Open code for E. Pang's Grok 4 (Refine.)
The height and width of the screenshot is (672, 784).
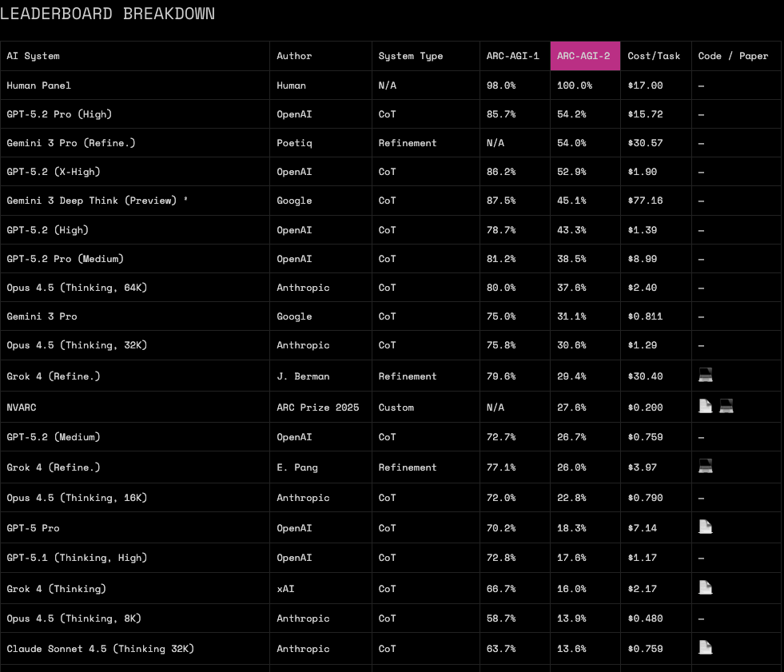(x=705, y=466)
